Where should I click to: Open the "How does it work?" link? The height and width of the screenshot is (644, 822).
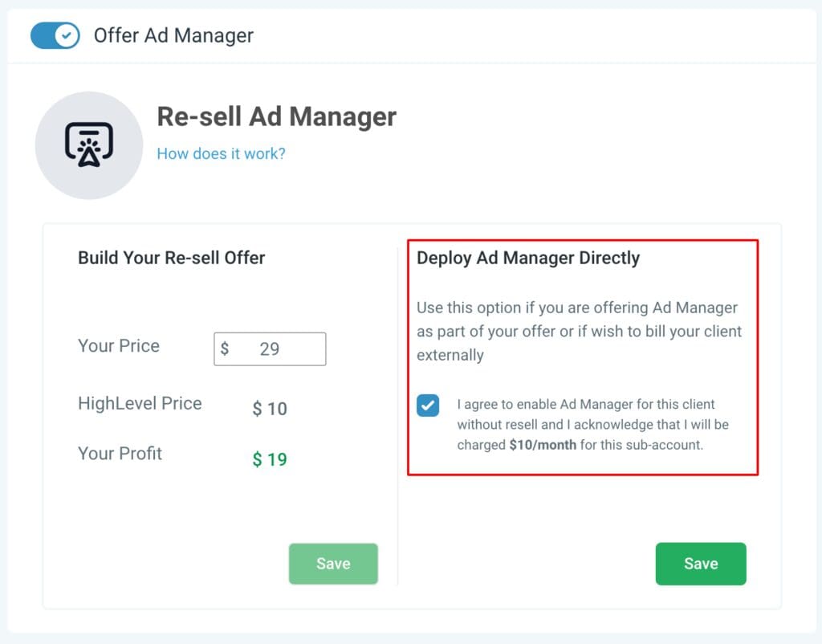221,153
